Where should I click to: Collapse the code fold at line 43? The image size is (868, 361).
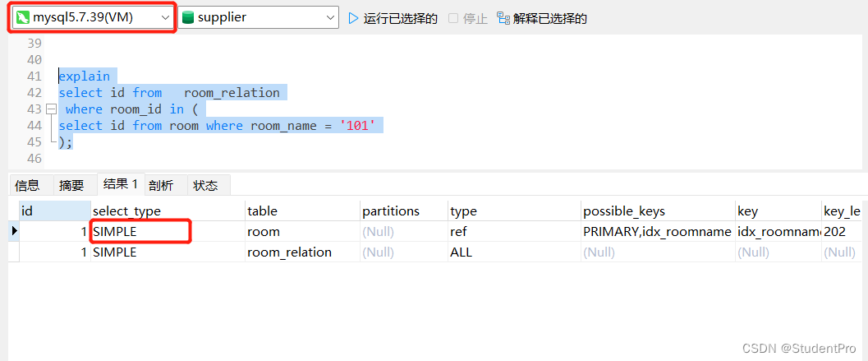(51, 109)
